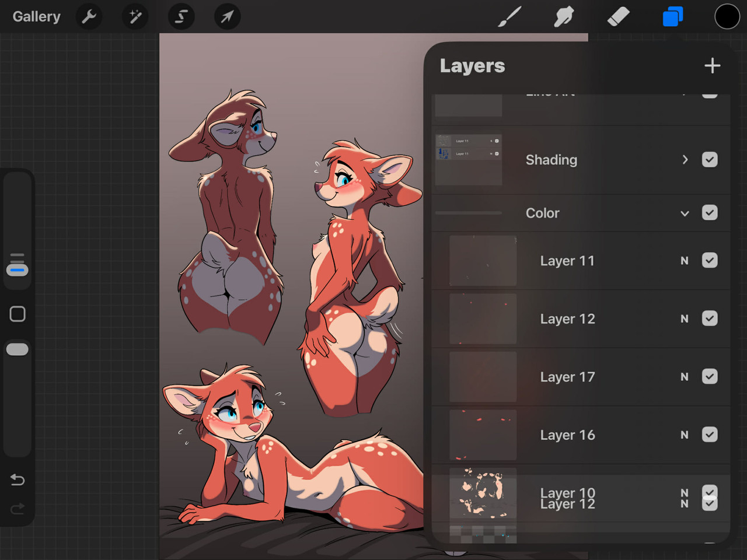The width and height of the screenshot is (747, 560).
Task: Toggle visibility of the Color group
Action: pos(710,212)
